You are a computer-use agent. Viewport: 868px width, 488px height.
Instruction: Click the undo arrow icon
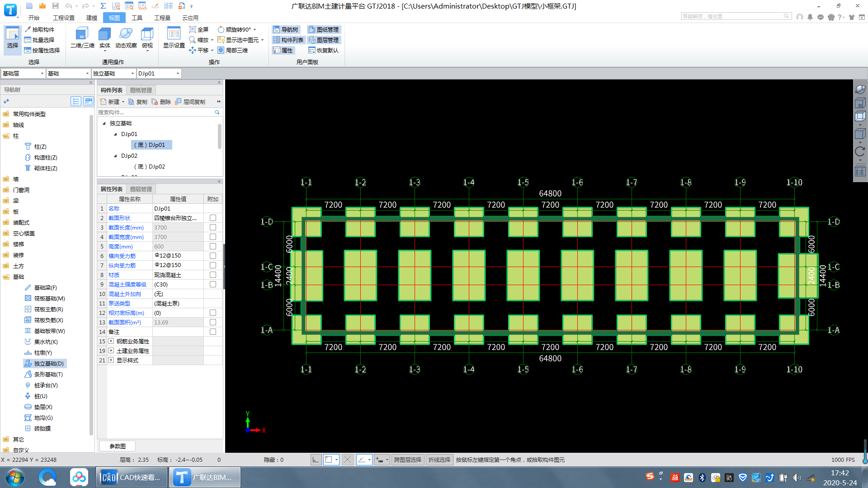point(68,6)
